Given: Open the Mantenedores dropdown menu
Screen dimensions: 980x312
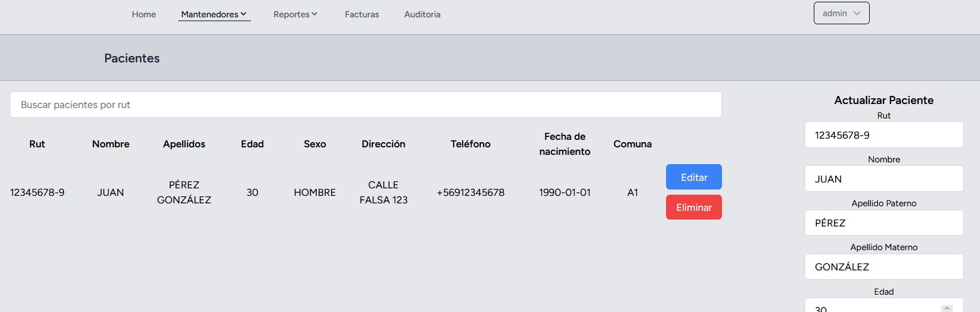Looking at the screenshot, I should (214, 14).
